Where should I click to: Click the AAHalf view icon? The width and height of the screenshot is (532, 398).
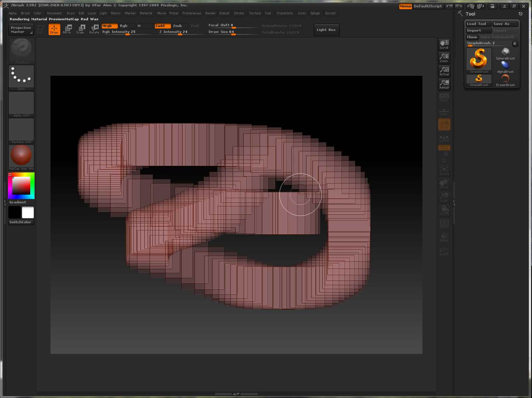tap(444, 84)
